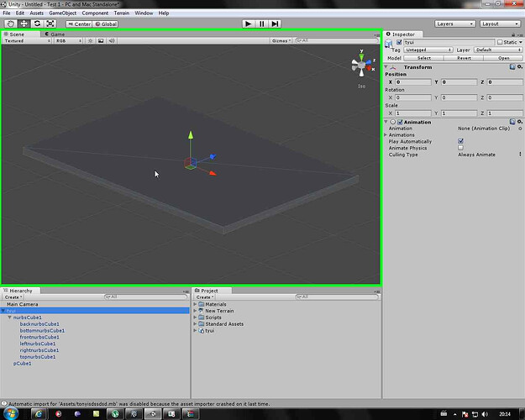Click the red X axis cone on orientation gizmo
This screenshot has width=525, height=420.
click(369, 68)
